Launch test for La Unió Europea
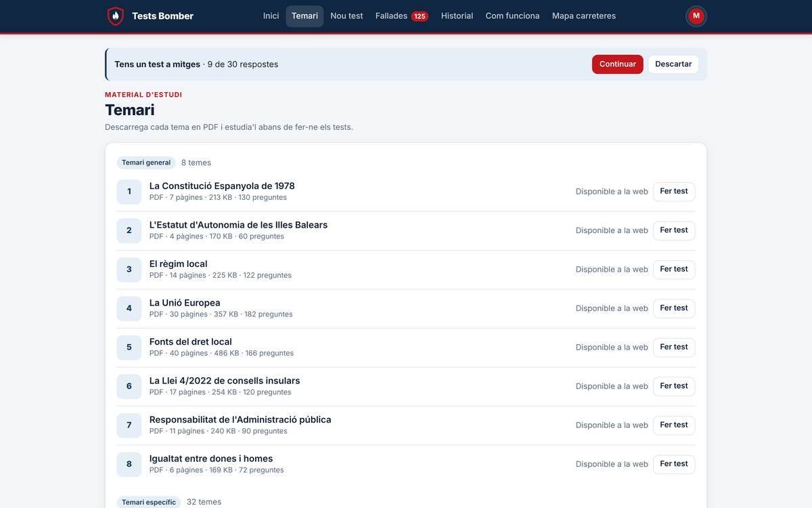The height and width of the screenshot is (508, 812). tap(674, 308)
